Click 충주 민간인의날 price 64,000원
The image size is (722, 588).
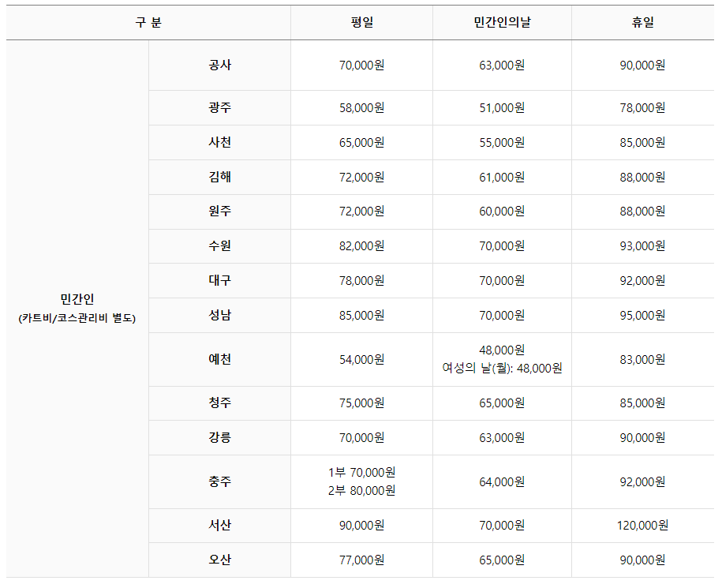(502, 482)
